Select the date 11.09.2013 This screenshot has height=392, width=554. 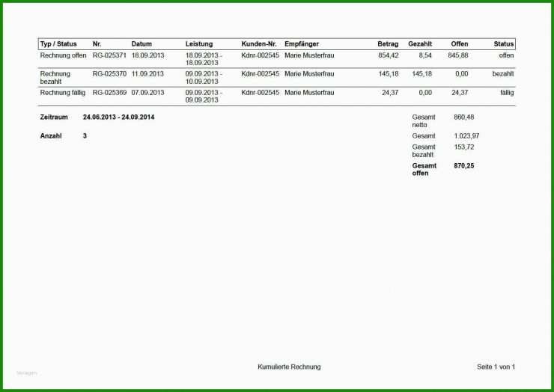[x=147, y=74]
